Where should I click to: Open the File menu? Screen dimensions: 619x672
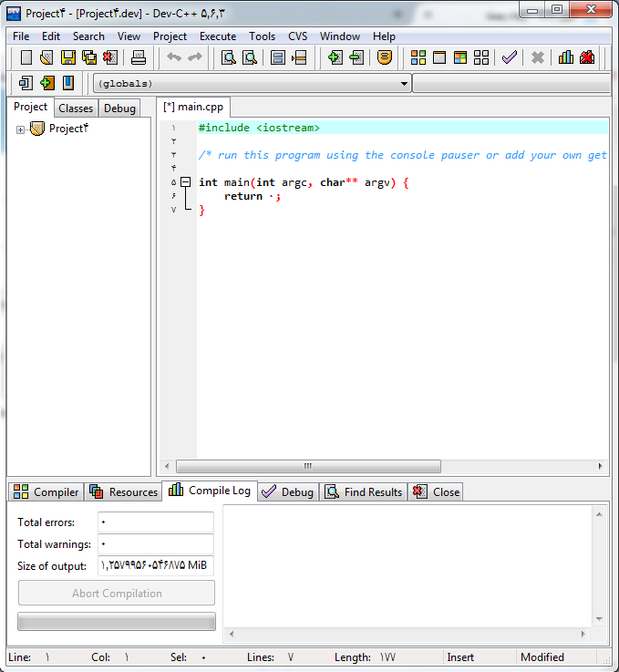coord(21,36)
